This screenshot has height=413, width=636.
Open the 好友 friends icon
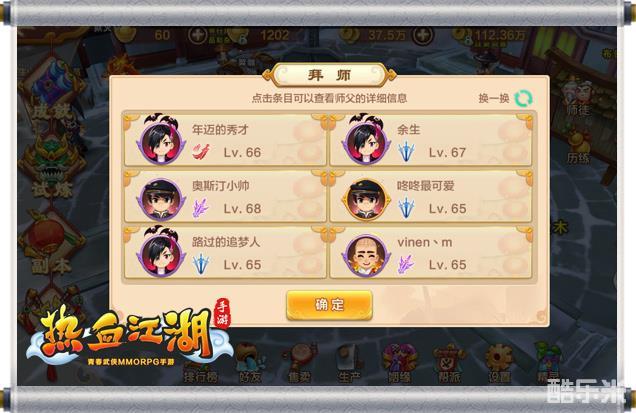click(250, 363)
